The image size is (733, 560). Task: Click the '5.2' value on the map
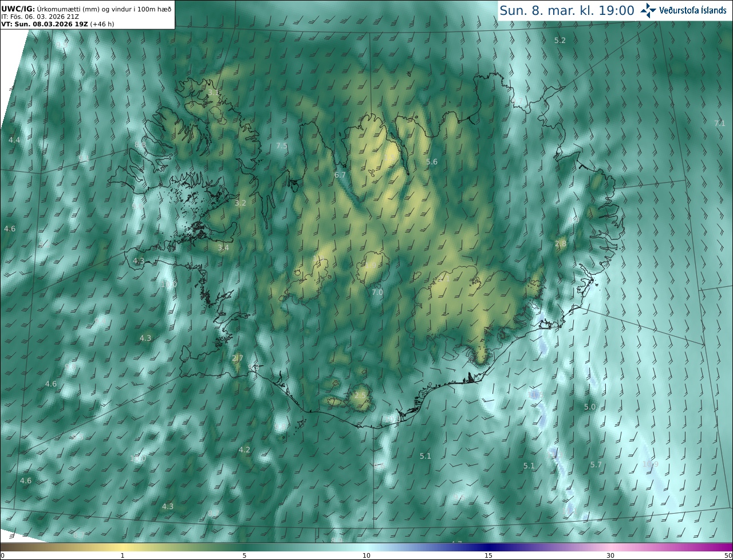(560, 40)
